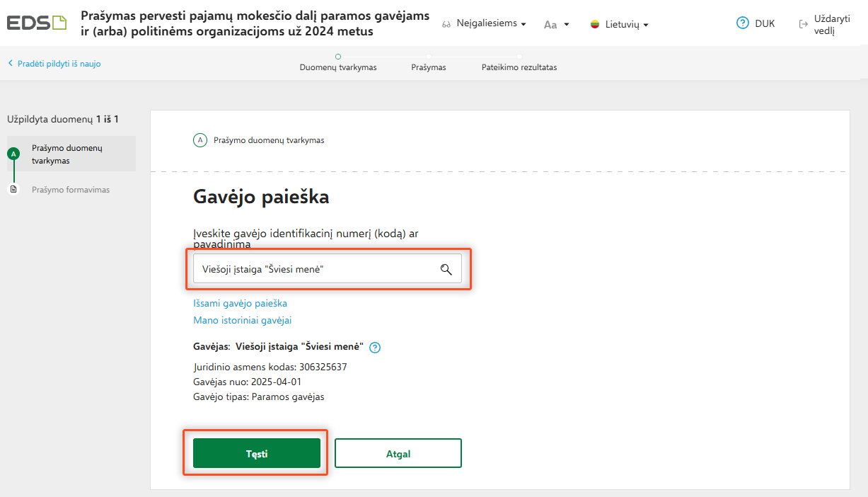Click outlined A circle in form header
Viewport: 868px width, 497px height.
[x=200, y=140]
